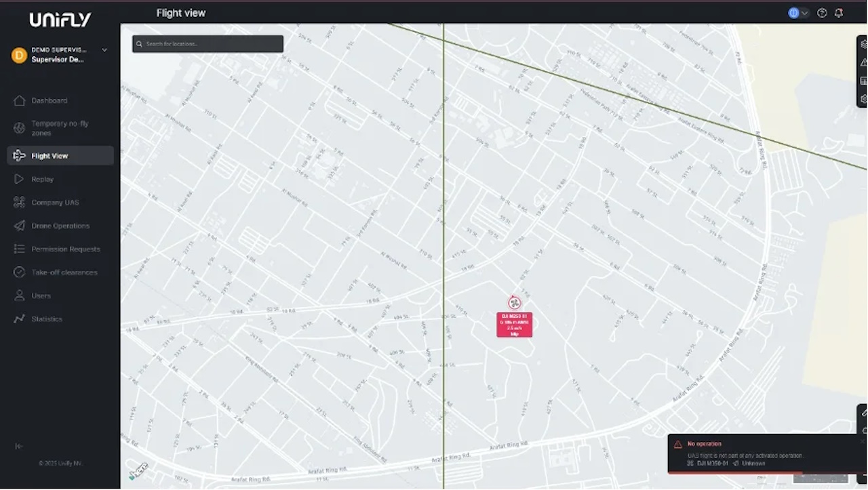This screenshot has height=490, width=868.
Task: Select the drone marker on map
Action: 514,303
